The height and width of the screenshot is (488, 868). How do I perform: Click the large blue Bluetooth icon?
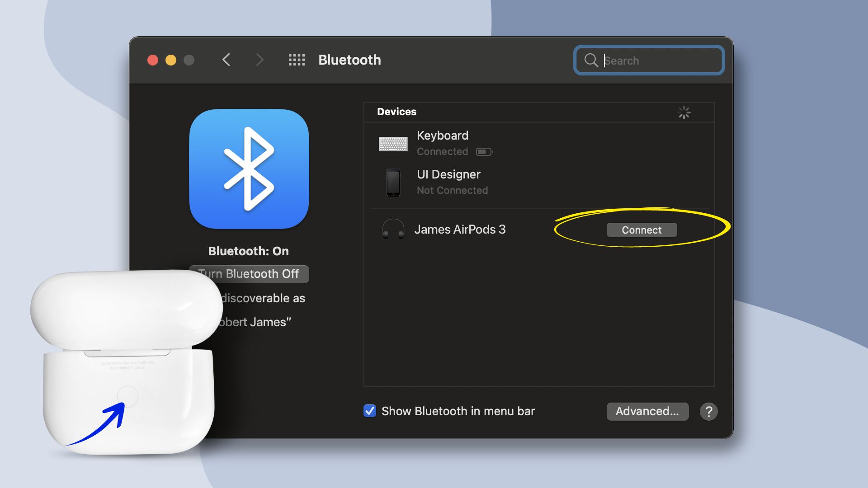coord(249,169)
